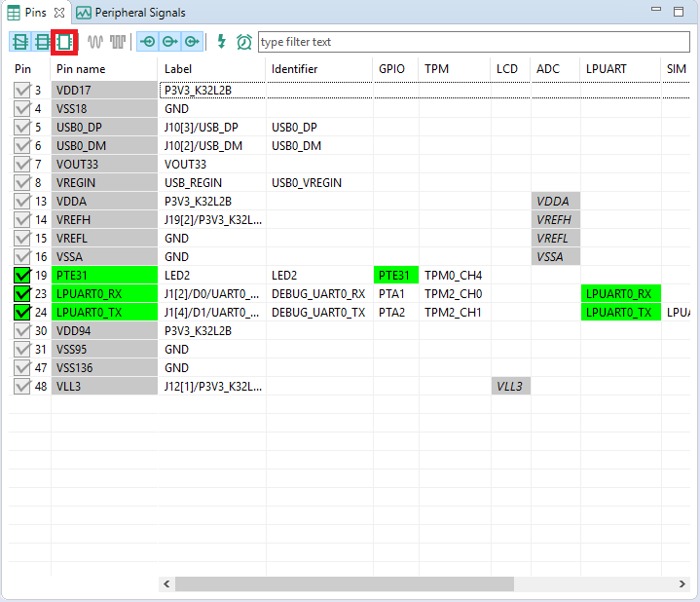Viewport: 700px width, 602px height.
Task: Click the green PTE31 cell in GPIO column
Action: click(394, 276)
